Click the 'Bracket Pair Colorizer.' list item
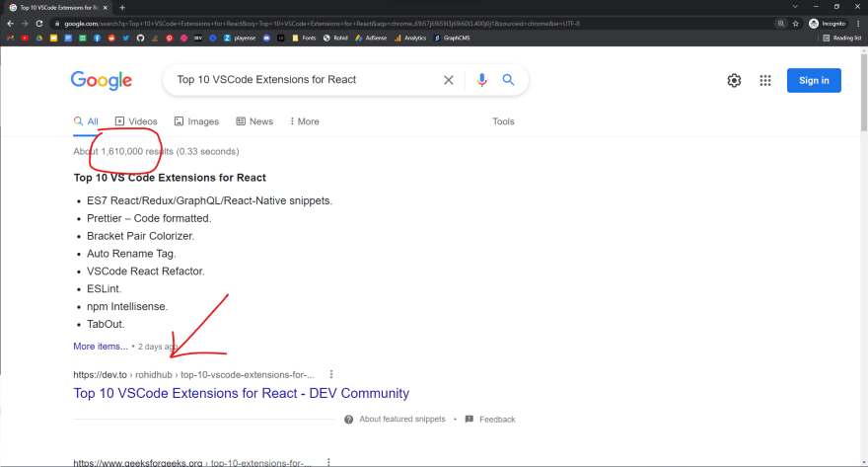 pos(141,236)
